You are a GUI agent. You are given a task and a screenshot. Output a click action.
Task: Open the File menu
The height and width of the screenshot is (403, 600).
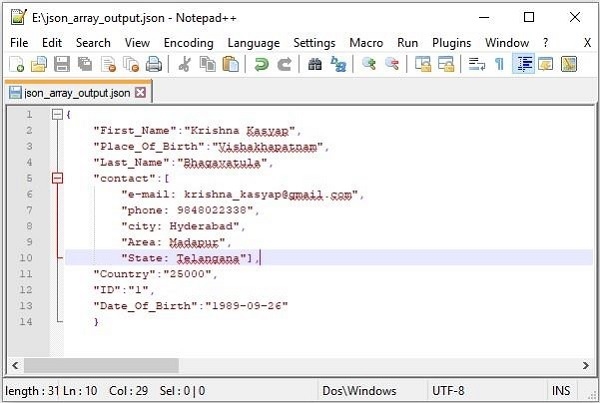click(x=19, y=42)
